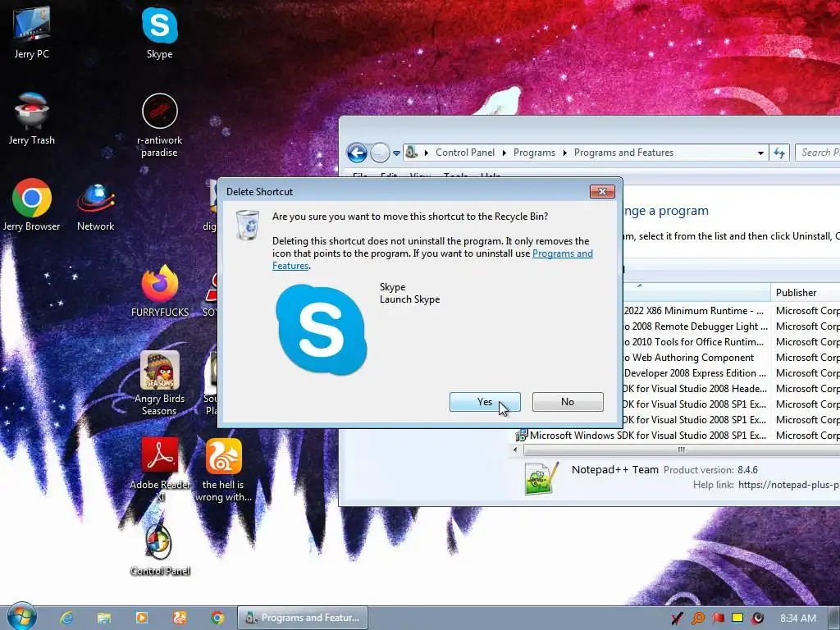Screen dimensions: 840x630
Task: Click the red check mark tray icon
Action: (678, 619)
